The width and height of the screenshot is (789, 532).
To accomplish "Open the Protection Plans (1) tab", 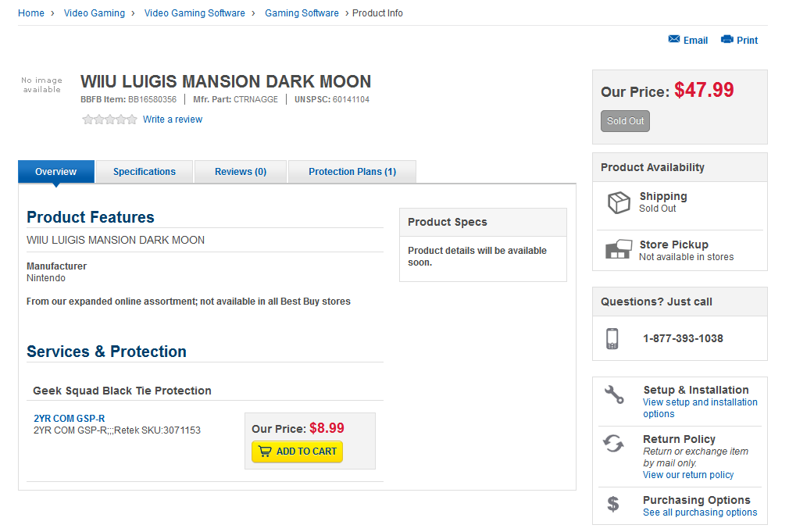I will [x=352, y=172].
